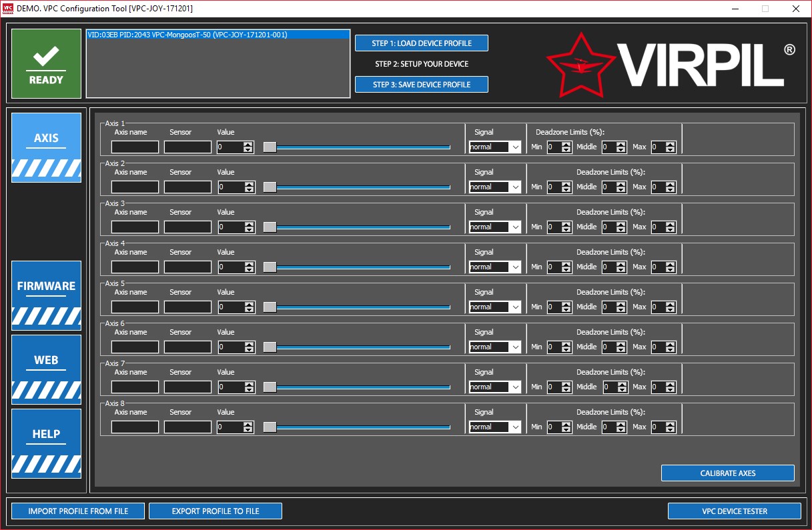Open Axis 4 Signal dropdown

(x=495, y=267)
